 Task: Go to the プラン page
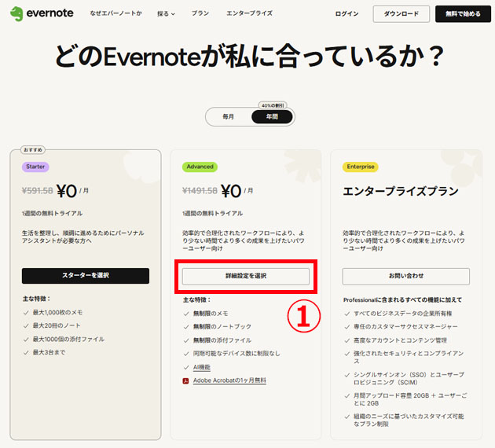[x=200, y=13]
